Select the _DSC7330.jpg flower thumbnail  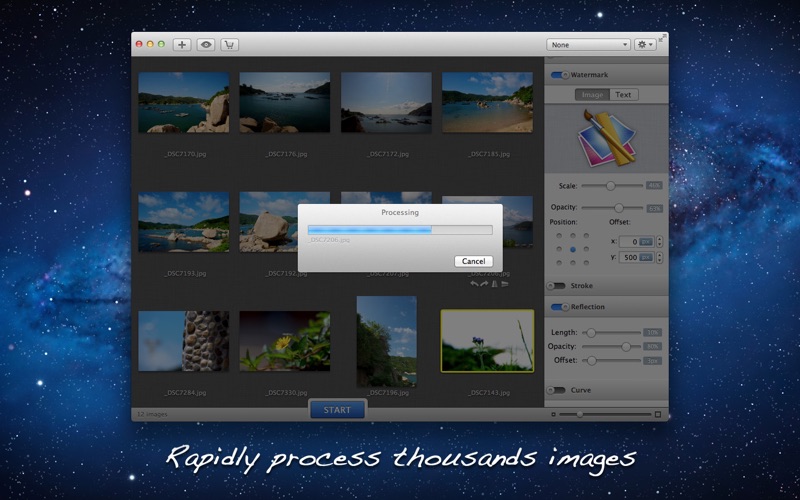pos(285,341)
